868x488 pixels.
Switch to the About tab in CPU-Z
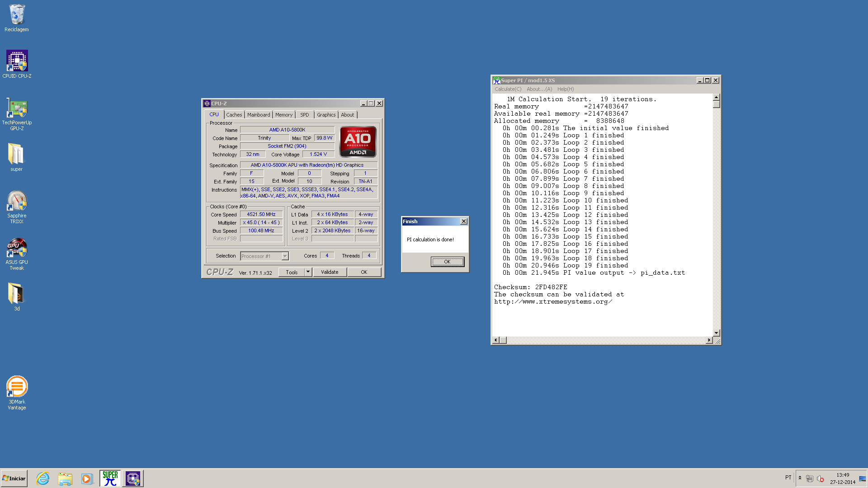tap(348, 115)
